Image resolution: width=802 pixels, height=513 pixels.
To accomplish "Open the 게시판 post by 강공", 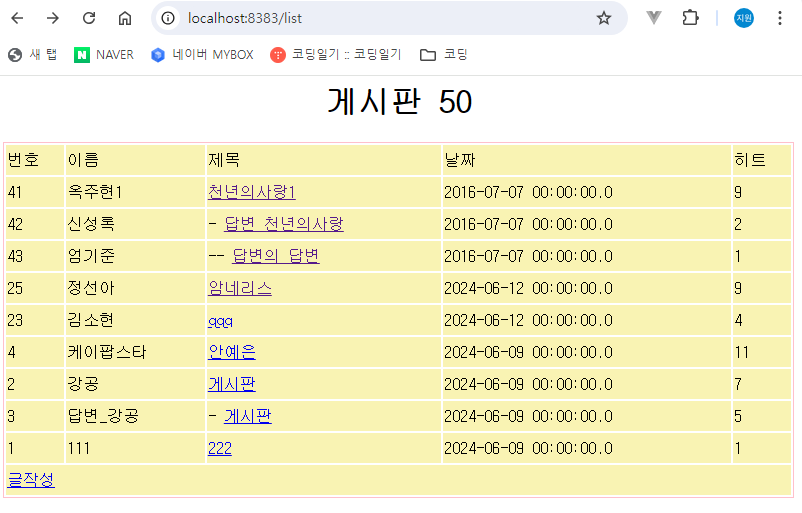I will pyautogui.click(x=231, y=384).
